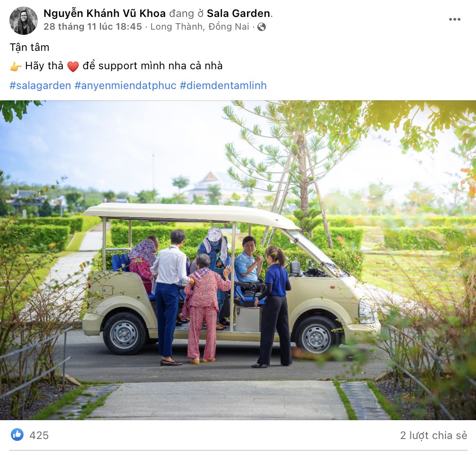
Task: Open Nguyễn Khánh Vũ Khoa's profile picture
Action: click(x=24, y=21)
